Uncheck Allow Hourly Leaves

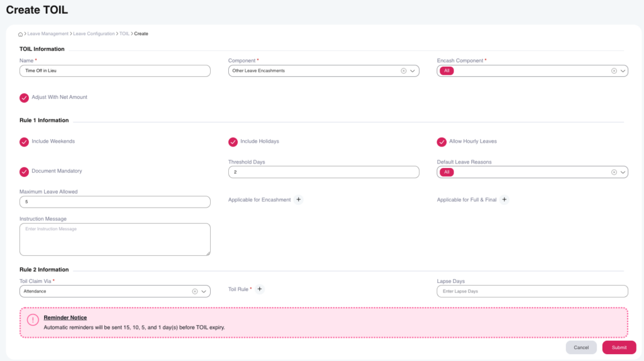pyautogui.click(x=441, y=142)
